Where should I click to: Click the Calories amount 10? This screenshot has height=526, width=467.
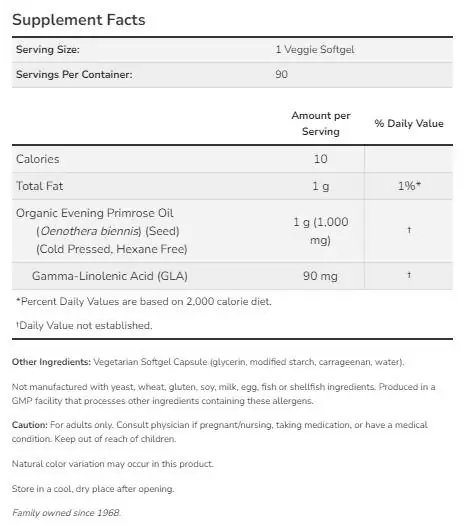click(x=320, y=159)
